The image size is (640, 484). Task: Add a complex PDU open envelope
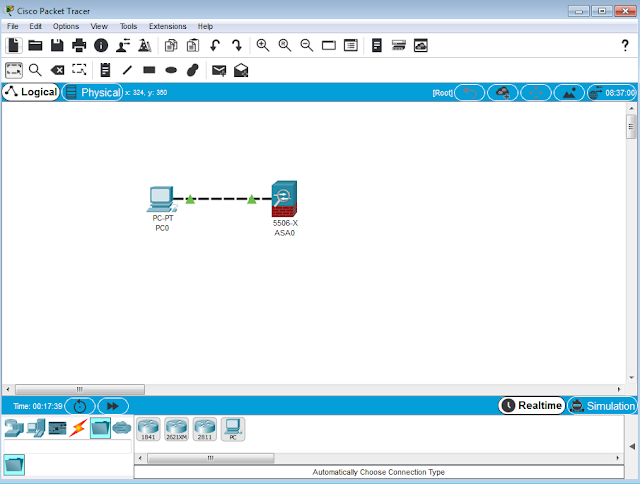(241, 70)
